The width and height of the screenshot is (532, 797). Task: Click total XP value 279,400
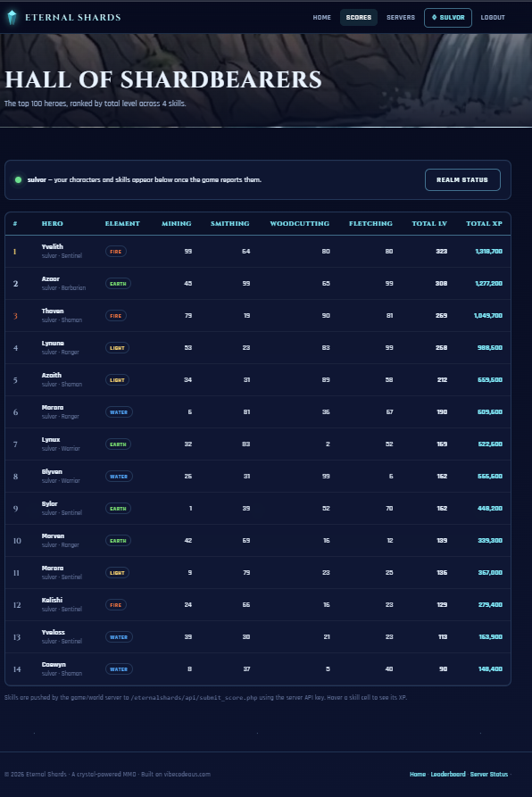tap(490, 605)
